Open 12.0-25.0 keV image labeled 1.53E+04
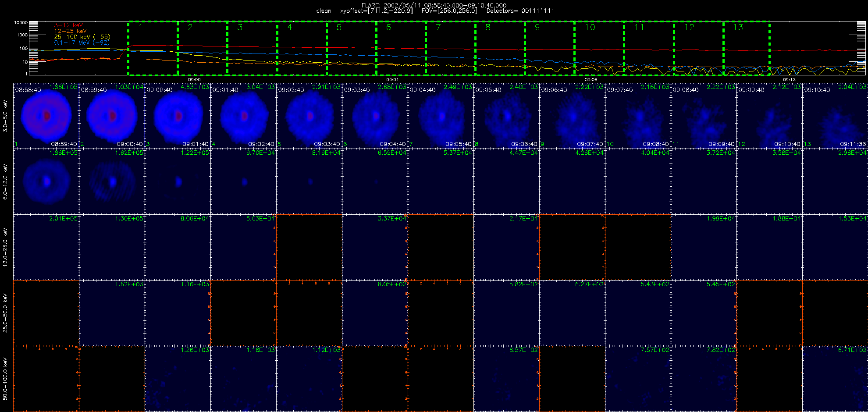Image resolution: width=868 pixels, height=412 pixels. [x=836, y=247]
